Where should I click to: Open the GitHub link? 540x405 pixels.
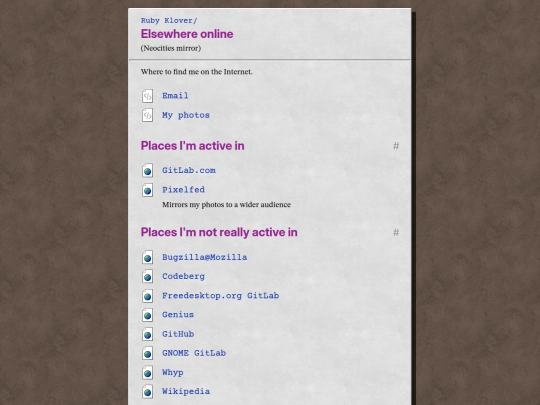pyautogui.click(x=178, y=334)
